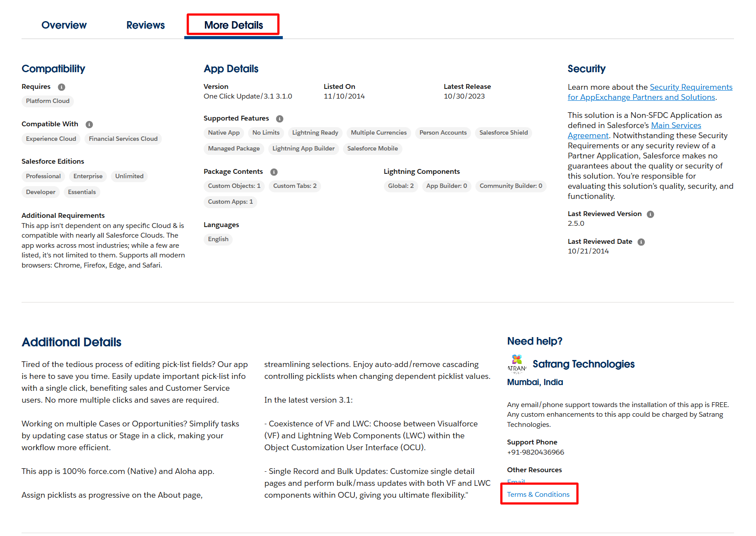
Task: Click the No Limits feature tag
Action: (x=266, y=132)
